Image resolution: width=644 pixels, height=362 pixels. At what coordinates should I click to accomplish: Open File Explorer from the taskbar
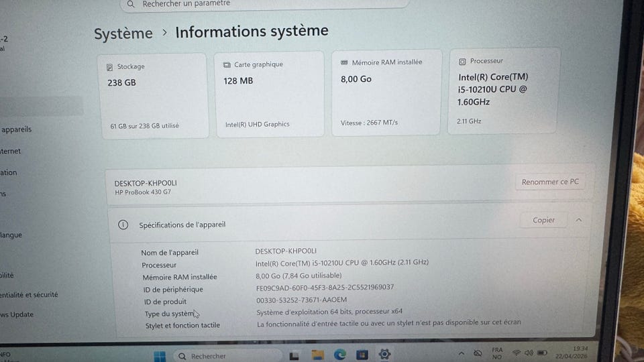pyautogui.click(x=317, y=355)
